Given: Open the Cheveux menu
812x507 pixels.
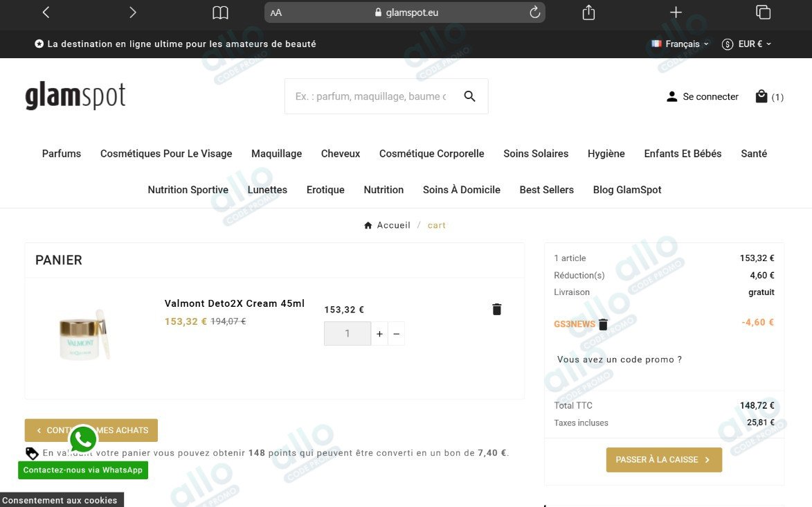Looking at the screenshot, I should click(x=340, y=154).
